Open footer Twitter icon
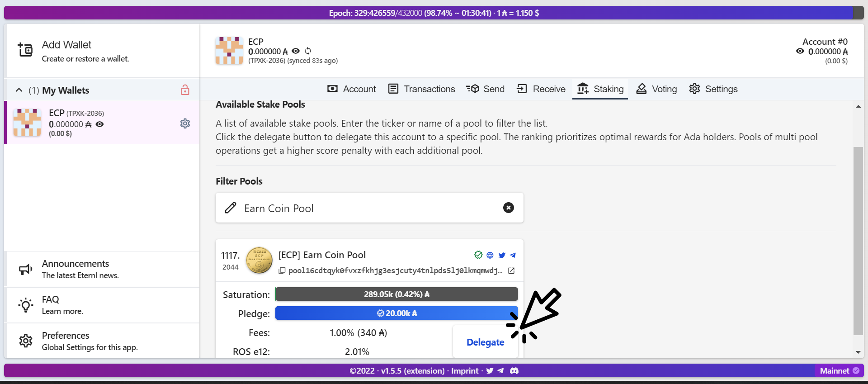Viewport: 868px width, 384px height. pyautogui.click(x=490, y=371)
